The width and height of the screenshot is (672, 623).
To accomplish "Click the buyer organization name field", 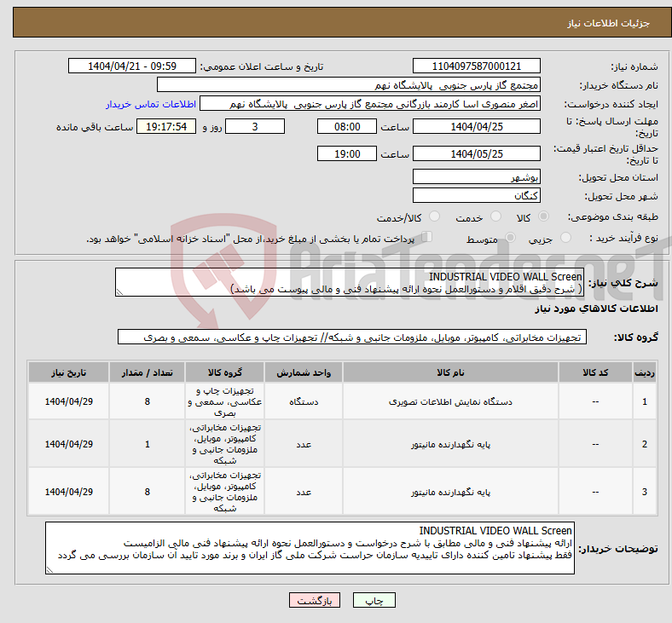I will coord(349,84).
